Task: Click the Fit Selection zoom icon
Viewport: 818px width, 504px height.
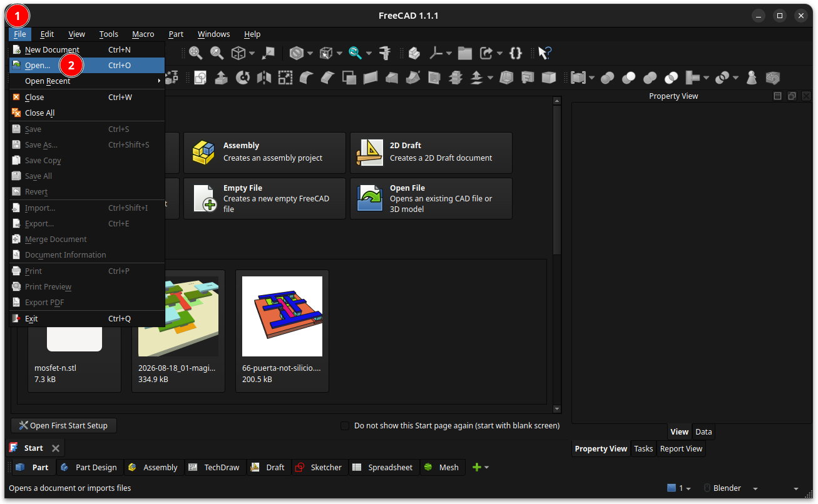Action: point(217,53)
